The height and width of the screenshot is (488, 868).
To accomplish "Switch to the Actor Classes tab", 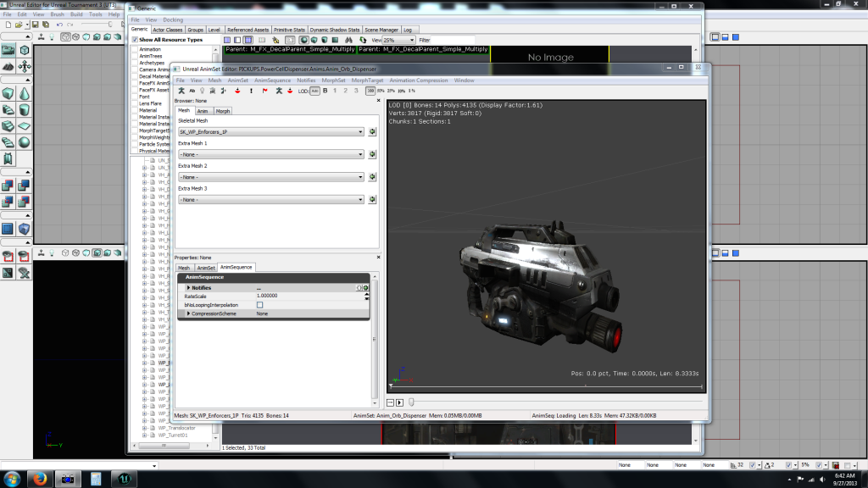I will coord(167,30).
